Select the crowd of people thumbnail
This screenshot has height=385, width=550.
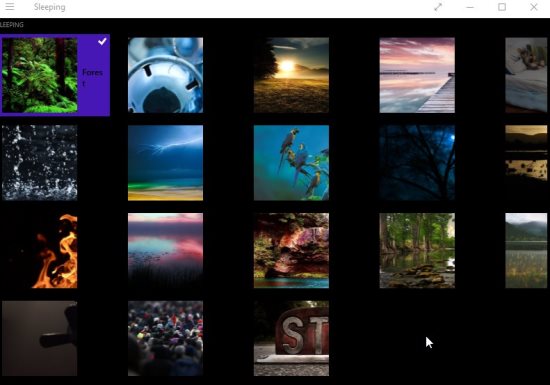(x=165, y=338)
